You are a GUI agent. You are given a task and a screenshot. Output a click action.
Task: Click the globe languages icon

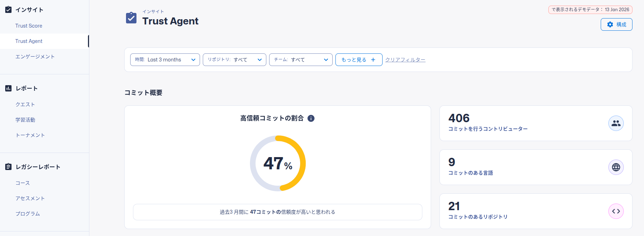pyautogui.click(x=616, y=167)
